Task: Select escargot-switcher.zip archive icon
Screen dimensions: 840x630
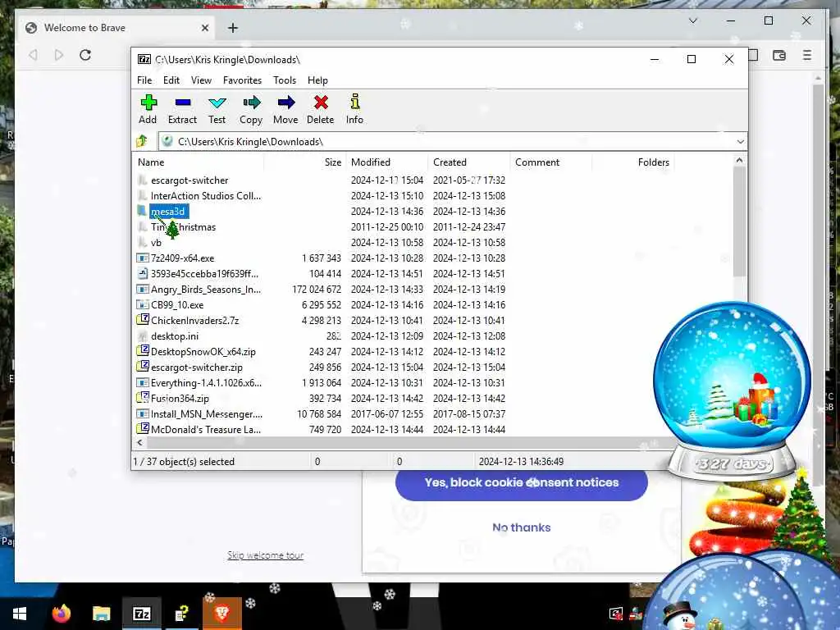Action: pos(143,367)
